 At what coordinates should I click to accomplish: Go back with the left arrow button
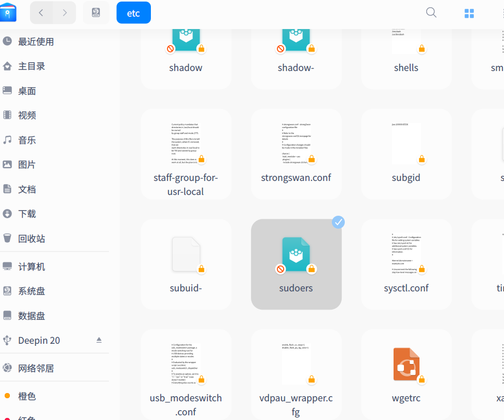pyautogui.click(x=41, y=12)
